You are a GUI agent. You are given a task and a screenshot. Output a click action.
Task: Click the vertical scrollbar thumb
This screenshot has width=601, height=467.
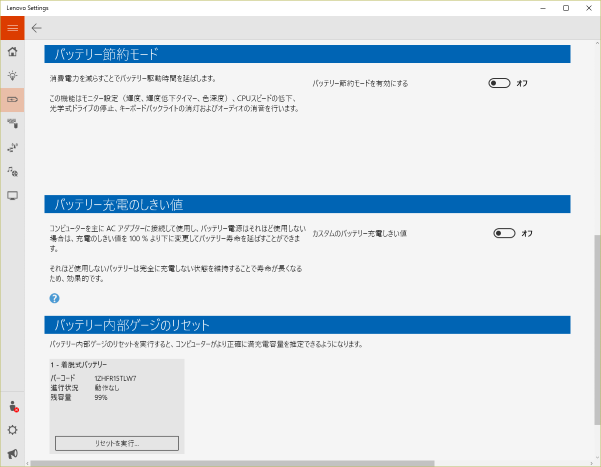597,330
